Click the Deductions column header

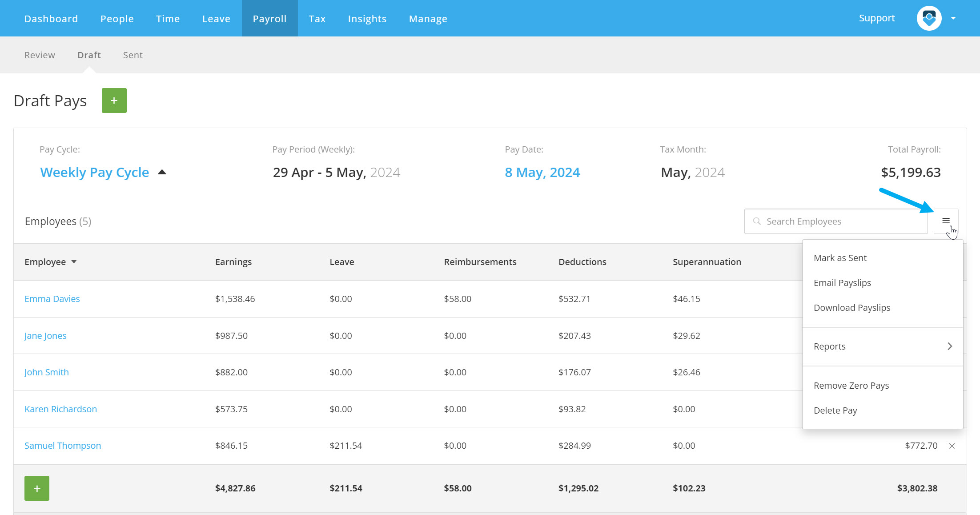[x=582, y=262]
